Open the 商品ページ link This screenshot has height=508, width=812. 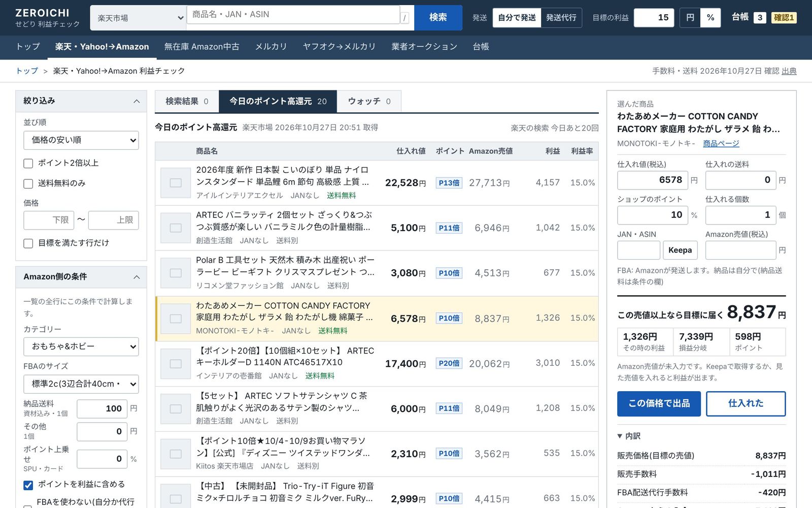coord(721,144)
